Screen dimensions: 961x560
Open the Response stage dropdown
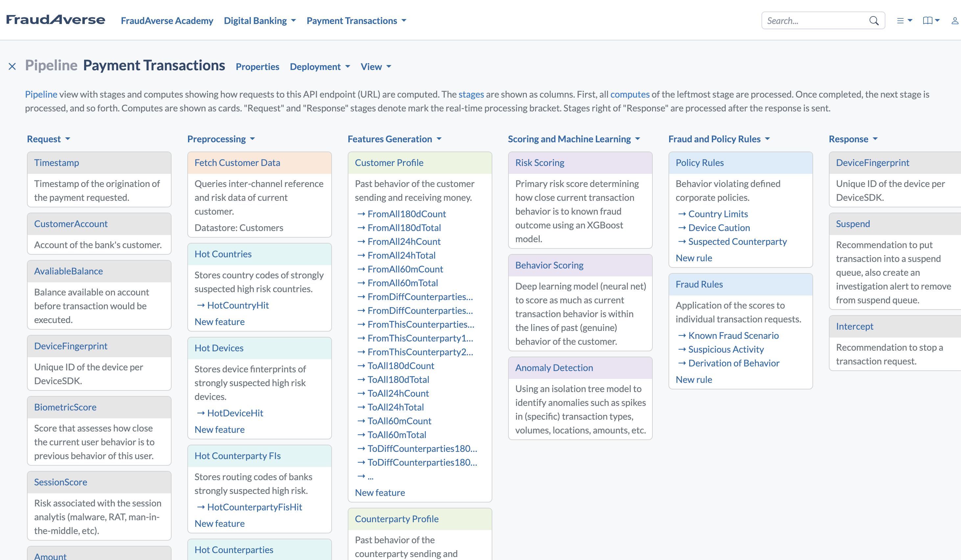click(x=853, y=139)
